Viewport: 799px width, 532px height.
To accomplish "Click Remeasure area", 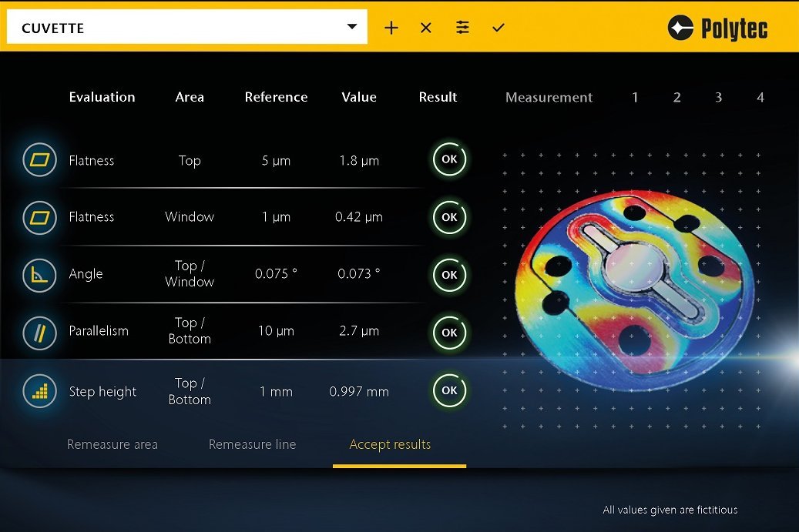I will pos(112,444).
